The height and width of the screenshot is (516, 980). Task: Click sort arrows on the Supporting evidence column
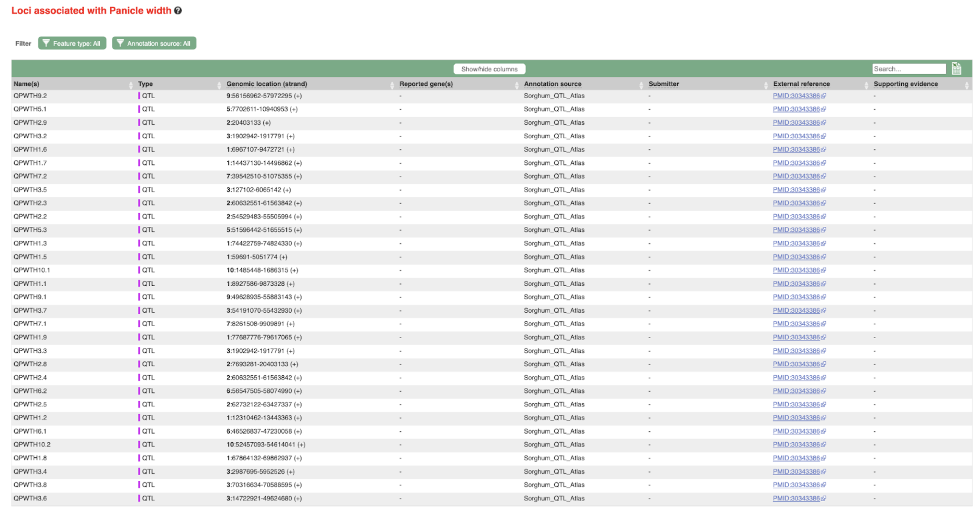[x=966, y=85]
